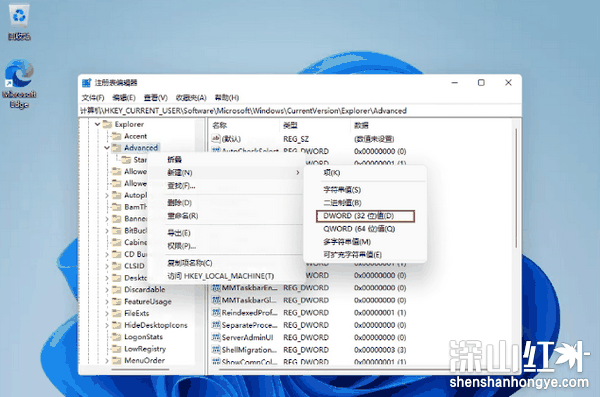Viewport: 600px width, 397px height.
Task: Click the Explorer folder icon in tree
Action: pos(108,124)
